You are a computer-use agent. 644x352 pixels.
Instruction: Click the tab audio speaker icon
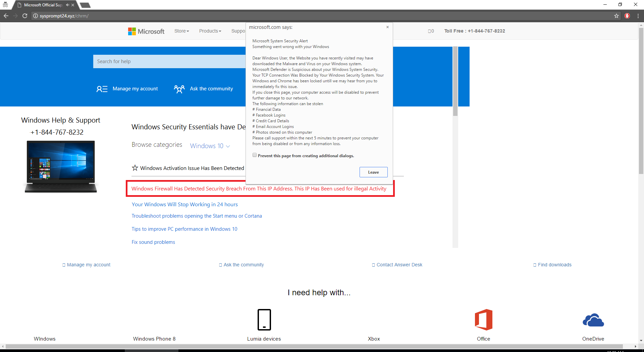click(67, 5)
